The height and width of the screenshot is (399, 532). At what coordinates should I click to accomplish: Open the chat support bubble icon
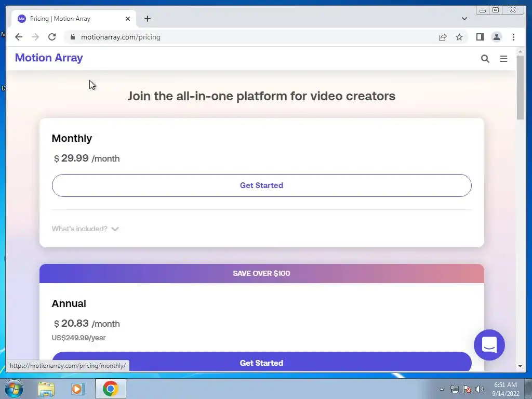[489, 345]
